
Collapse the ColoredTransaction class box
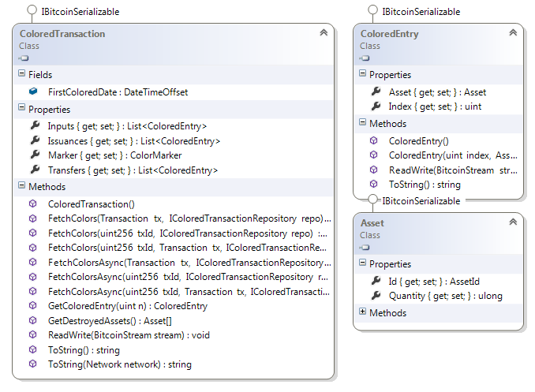click(324, 33)
